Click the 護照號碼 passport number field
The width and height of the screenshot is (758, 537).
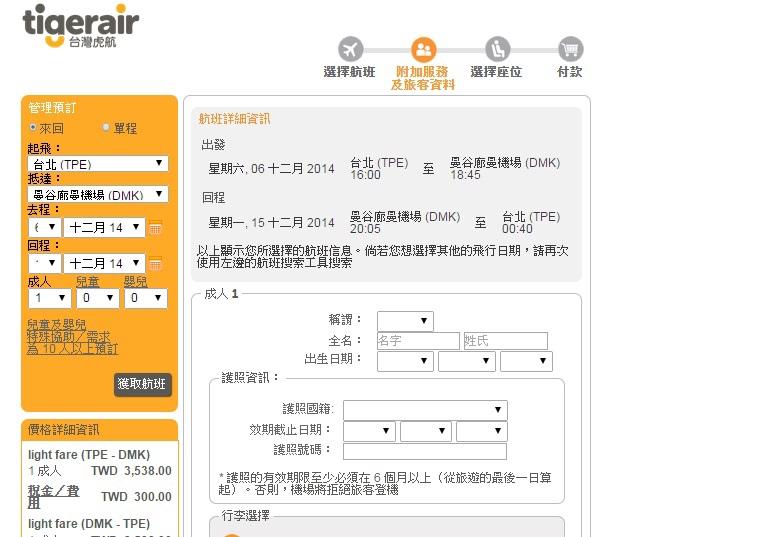tap(425, 451)
